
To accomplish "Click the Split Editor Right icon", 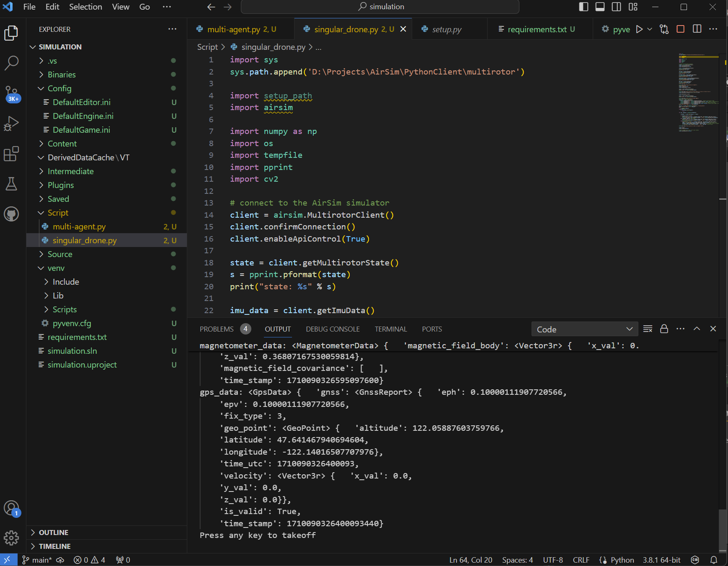I will 697,29.
